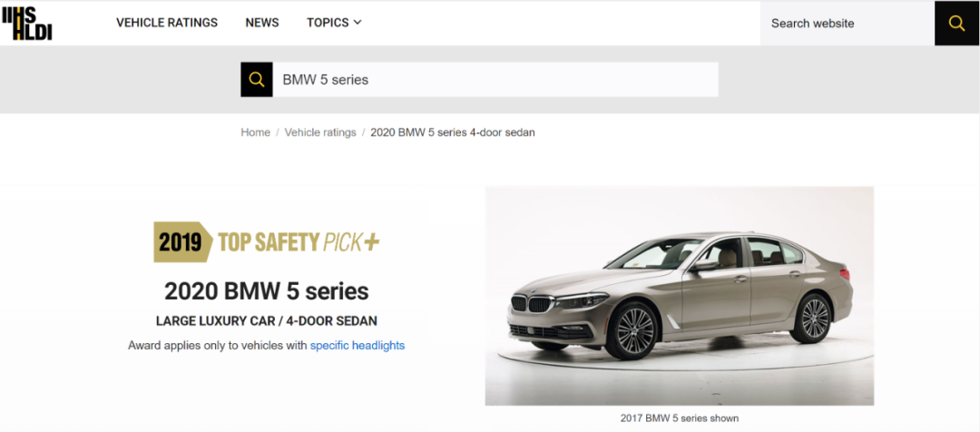The height and width of the screenshot is (432, 980).
Task: Click the yellow magnifier search button in header
Action: tap(957, 23)
